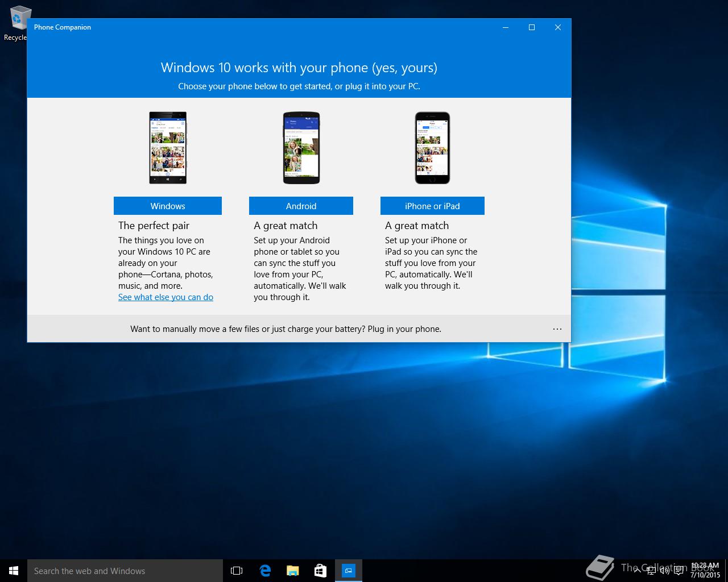Select the Android phone picture
The width and height of the screenshot is (728, 582).
point(301,148)
